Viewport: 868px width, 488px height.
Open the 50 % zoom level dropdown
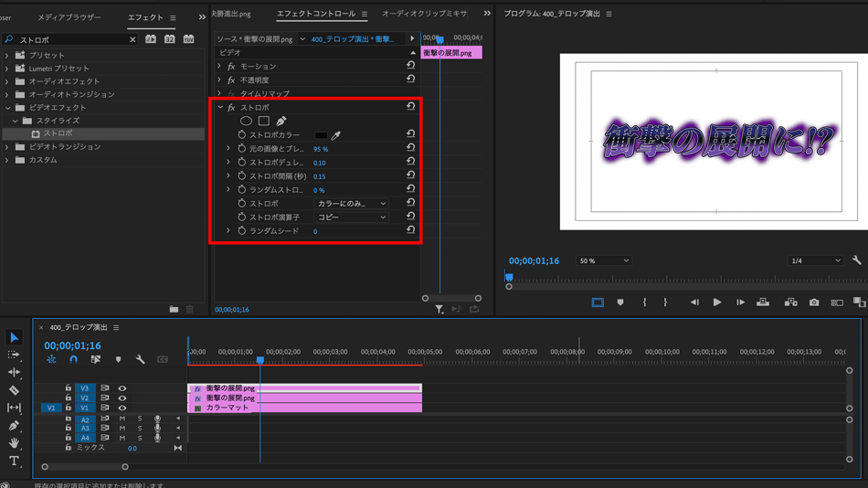pyautogui.click(x=603, y=261)
